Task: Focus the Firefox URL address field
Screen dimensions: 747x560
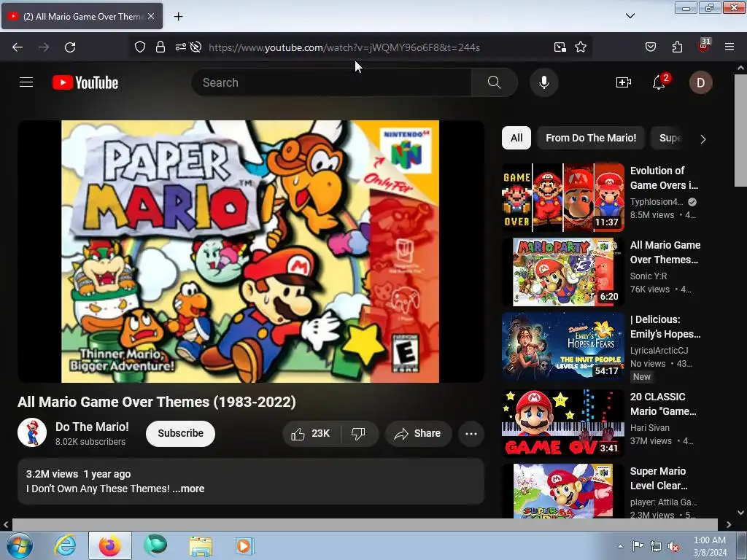Action: pos(344,47)
